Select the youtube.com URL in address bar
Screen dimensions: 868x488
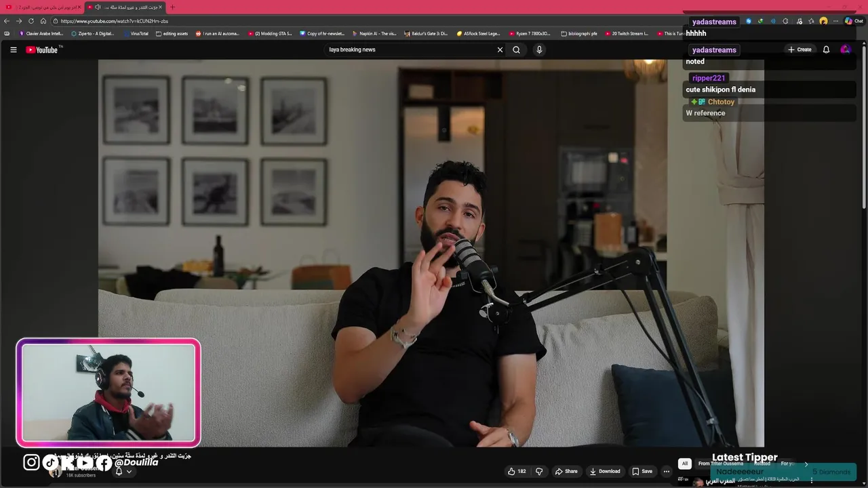click(x=114, y=21)
